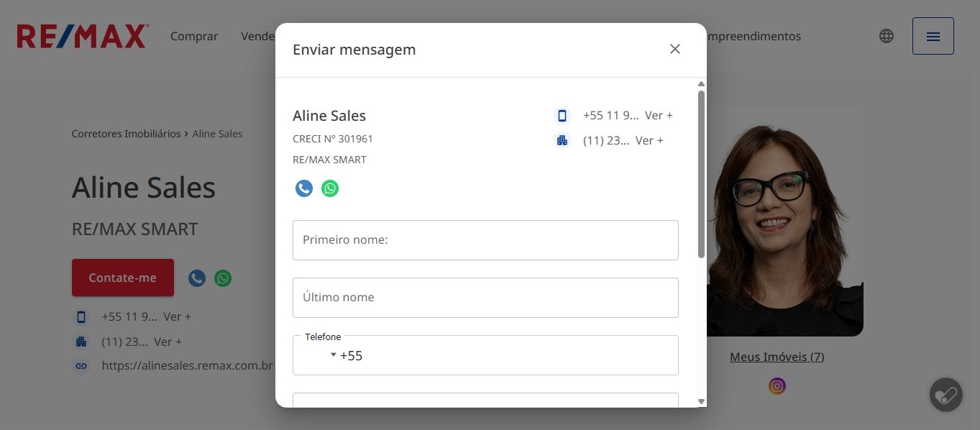This screenshot has width=980, height=430.
Task: Click the CRECI Nº 301961 text
Action: tap(333, 139)
